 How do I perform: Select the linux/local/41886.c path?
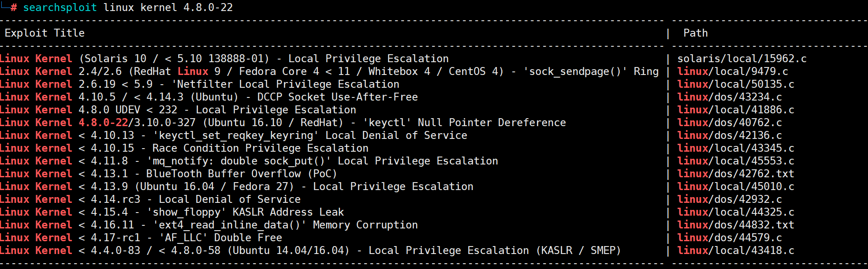pos(736,110)
